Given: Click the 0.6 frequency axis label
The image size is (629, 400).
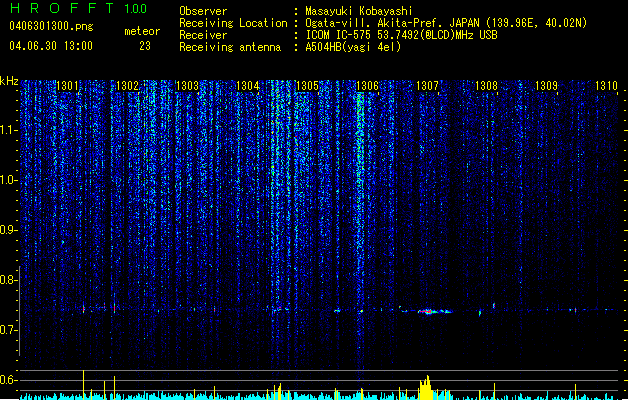Looking at the screenshot, I should pos(9,380).
